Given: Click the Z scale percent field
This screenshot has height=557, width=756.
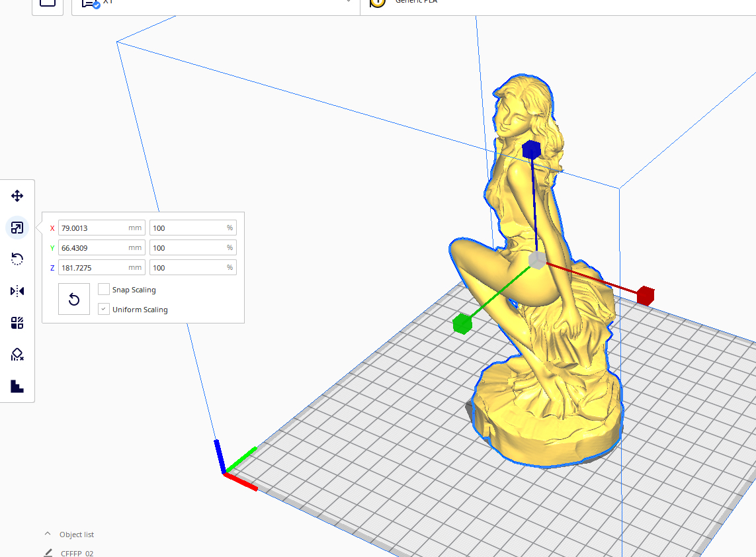Looking at the screenshot, I should pos(193,267).
